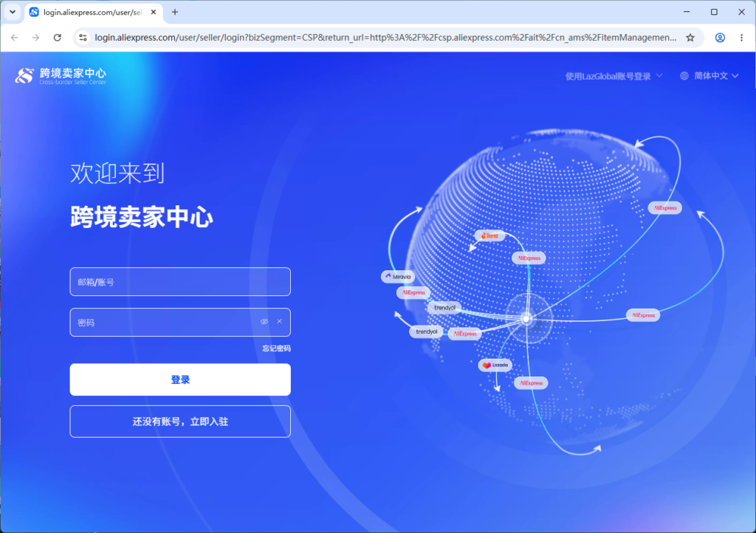Viewport: 756px width, 533px height.
Task: Open Chrome profile icon
Action: (720, 38)
